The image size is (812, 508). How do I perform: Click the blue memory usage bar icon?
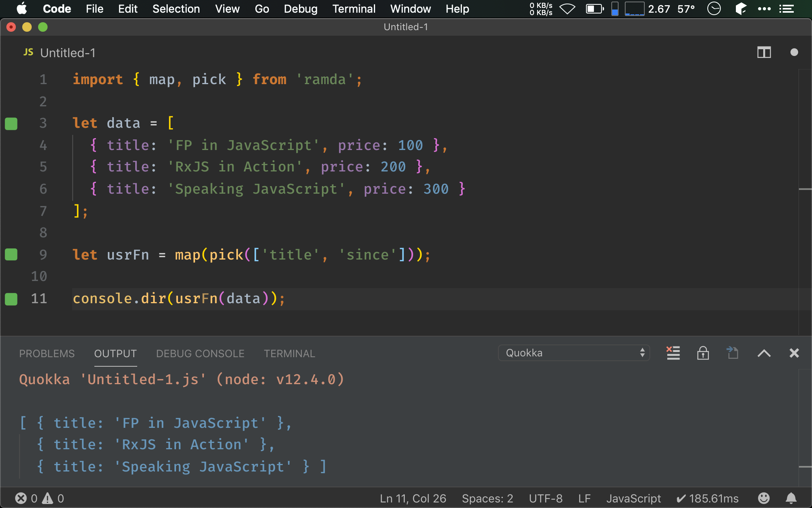pyautogui.click(x=615, y=9)
